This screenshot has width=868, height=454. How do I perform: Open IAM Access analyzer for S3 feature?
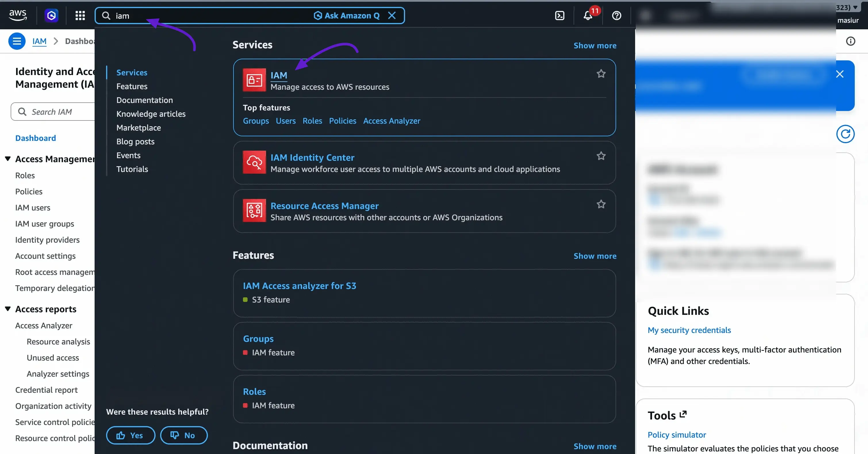click(299, 286)
